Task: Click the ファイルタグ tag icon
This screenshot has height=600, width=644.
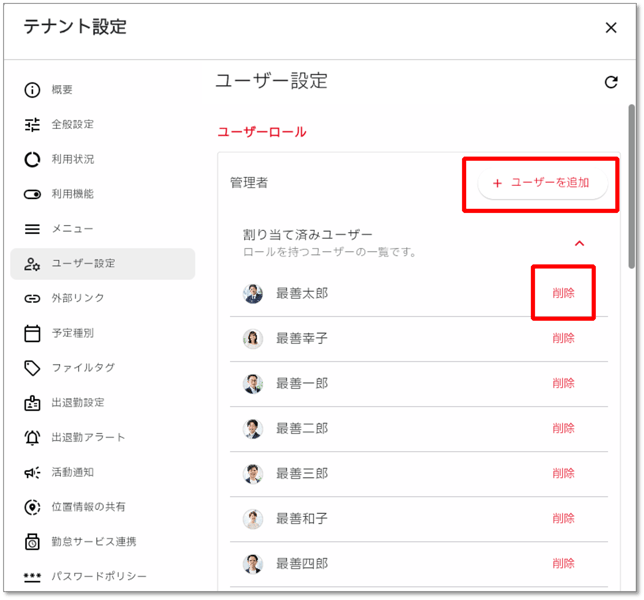Action: click(32, 368)
